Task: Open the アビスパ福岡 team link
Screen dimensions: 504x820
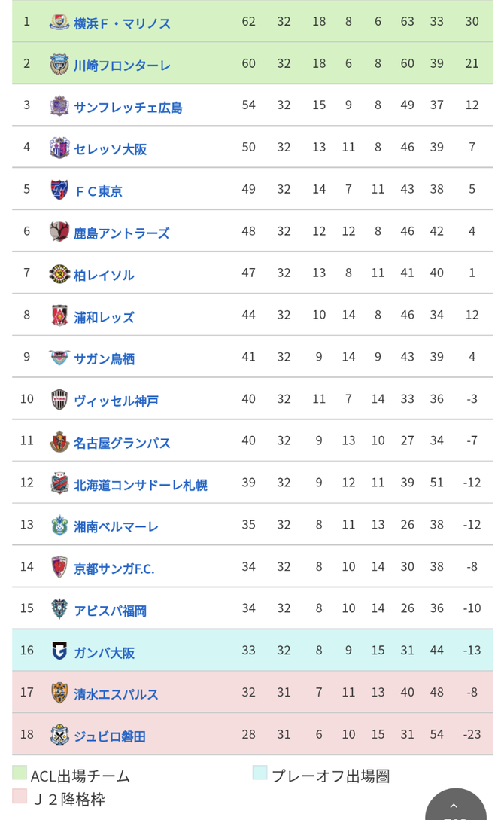Action: coord(110,610)
